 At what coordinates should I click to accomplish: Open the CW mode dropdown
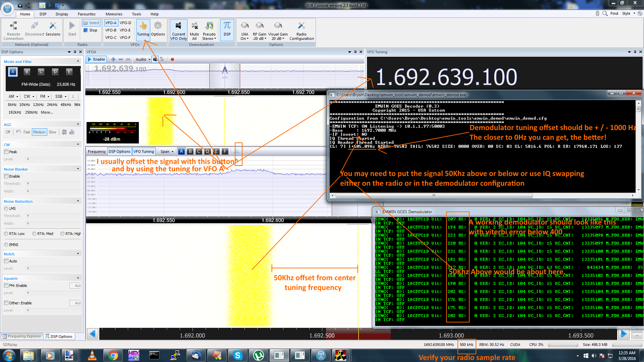pyautogui.click(x=29, y=97)
